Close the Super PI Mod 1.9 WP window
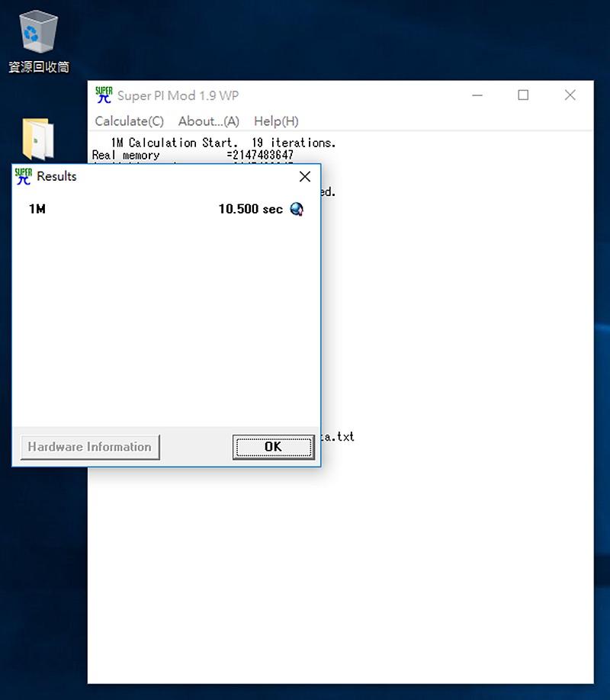 pos(570,95)
